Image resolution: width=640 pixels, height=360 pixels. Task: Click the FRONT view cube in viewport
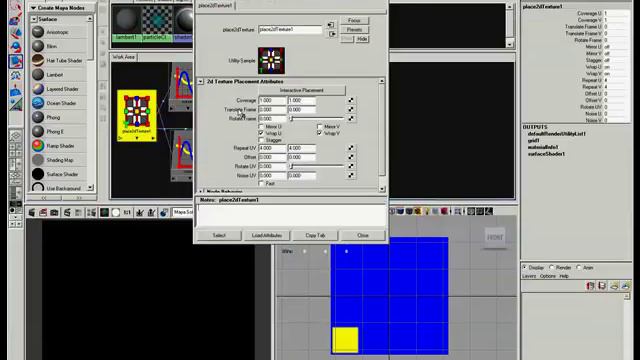495,237
